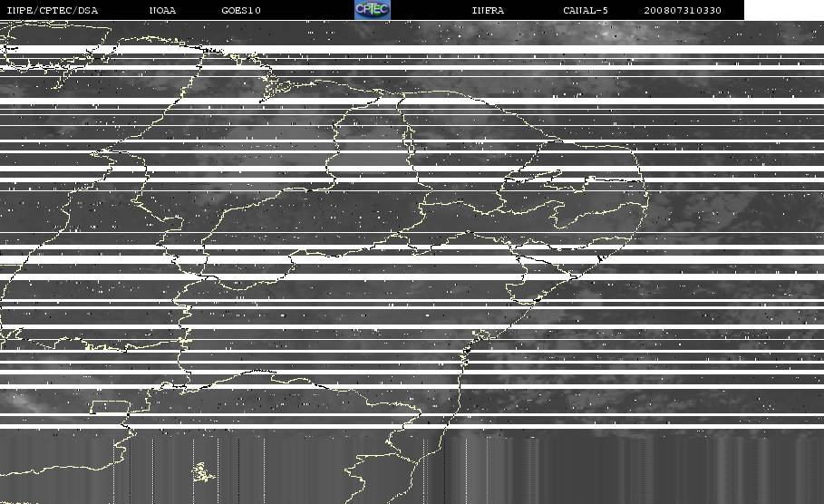Click the 200807310330 timestamp
Viewport: 824px width, 504px height.
683,11
